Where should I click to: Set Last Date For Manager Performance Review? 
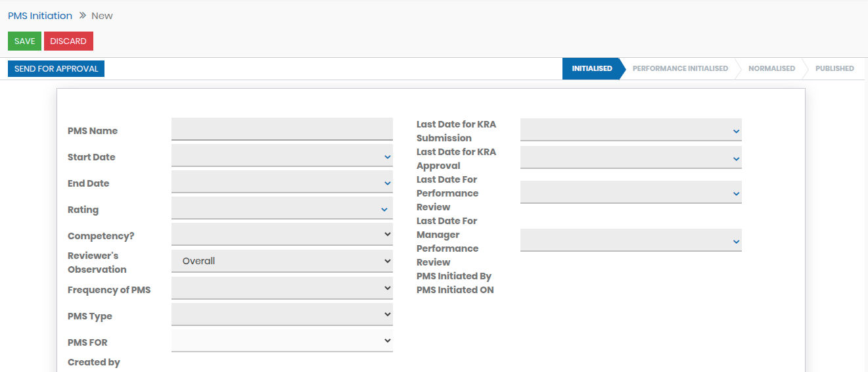point(631,241)
